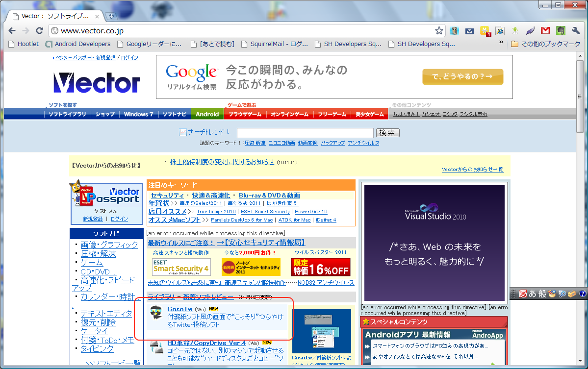Open the Gmail checker extension
This screenshot has height=369, width=588.
(x=546, y=31)
